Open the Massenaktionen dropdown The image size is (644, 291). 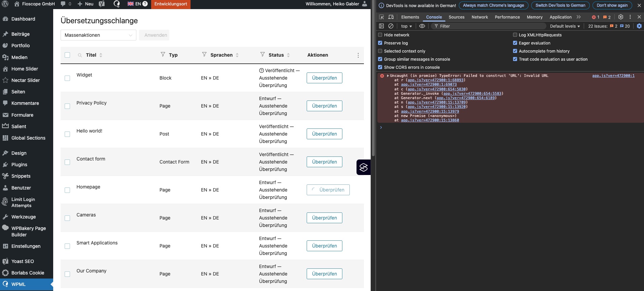pyautogui.click(x=98, y=35)
